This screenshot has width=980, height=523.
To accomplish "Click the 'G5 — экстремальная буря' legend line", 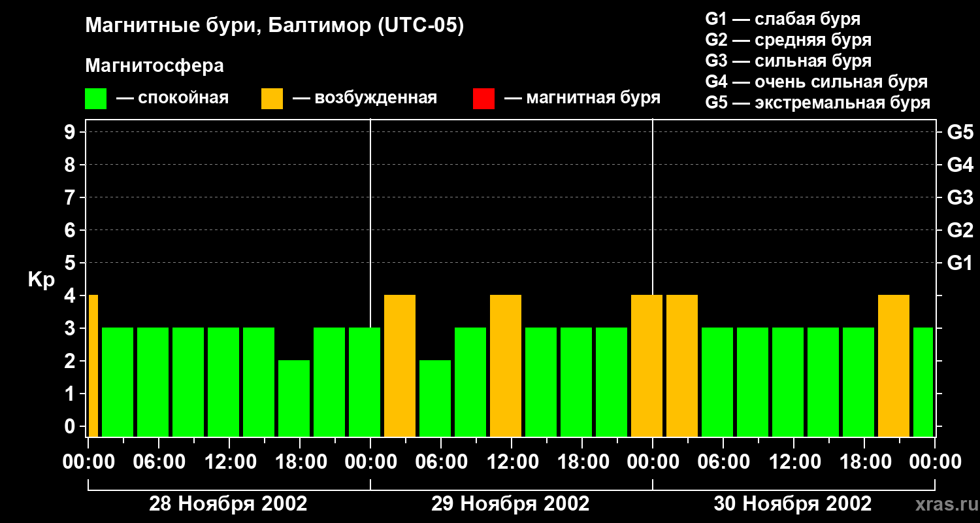I will click(x=818, y=103).
